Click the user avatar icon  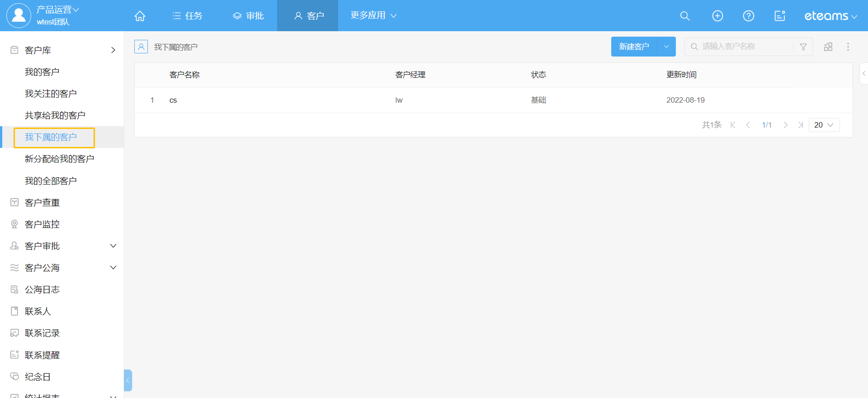[x=19, y=15]
